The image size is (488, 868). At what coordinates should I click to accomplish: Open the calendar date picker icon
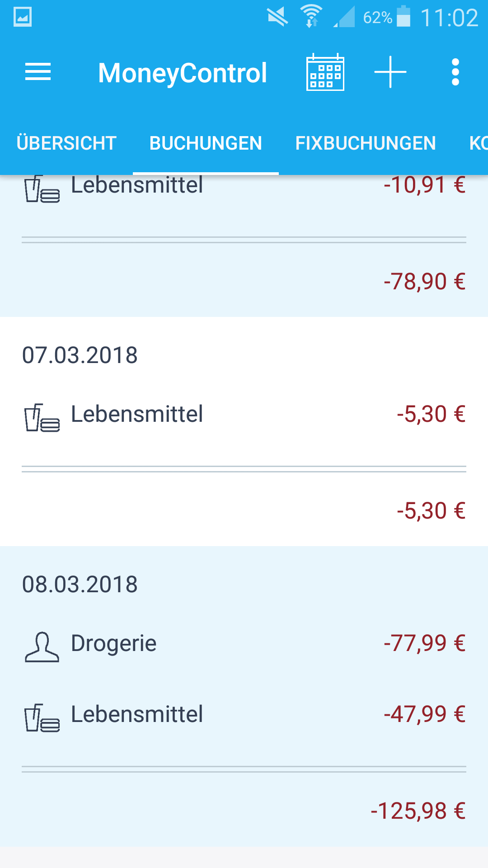coord(325,72)
